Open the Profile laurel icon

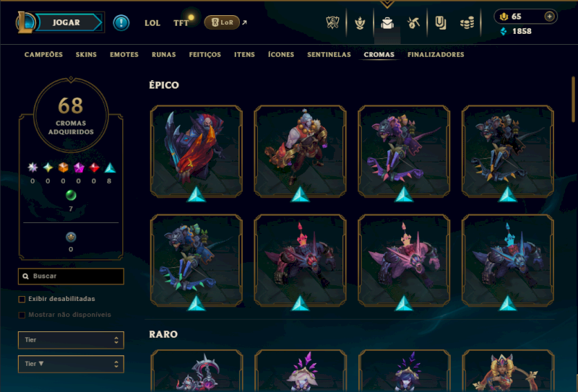[360, 23]
